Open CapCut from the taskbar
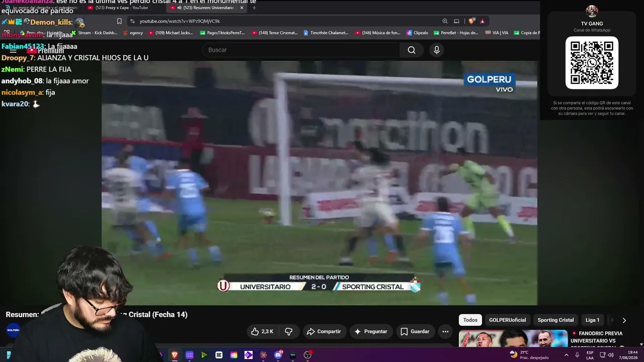Image resolution: width=644 pixels, height=362 pixels. (x=219, y=355)
